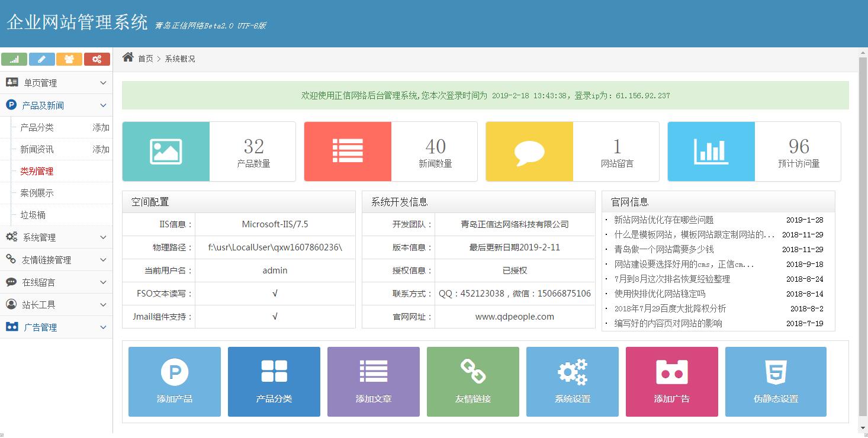Screen dimensions: 868x438
Task: Open the 添加文章 purple tile
Action: tap(374, 382)
